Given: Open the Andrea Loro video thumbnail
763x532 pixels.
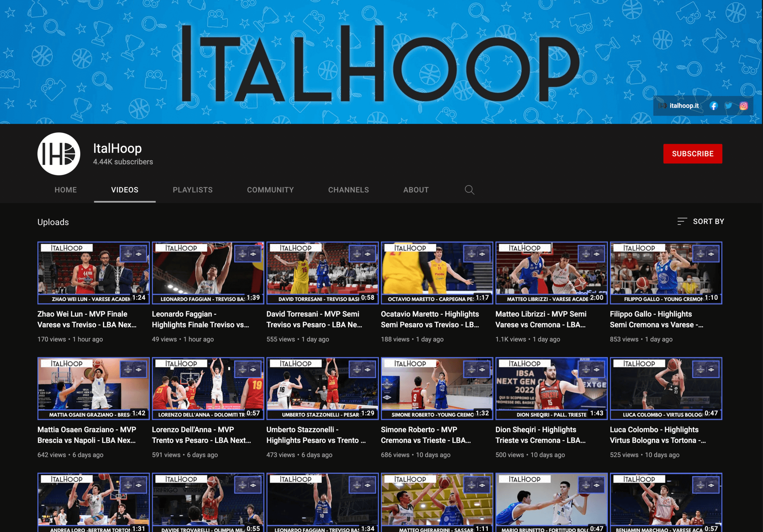Looking at the screenshot, I should (x=93, y=502).
